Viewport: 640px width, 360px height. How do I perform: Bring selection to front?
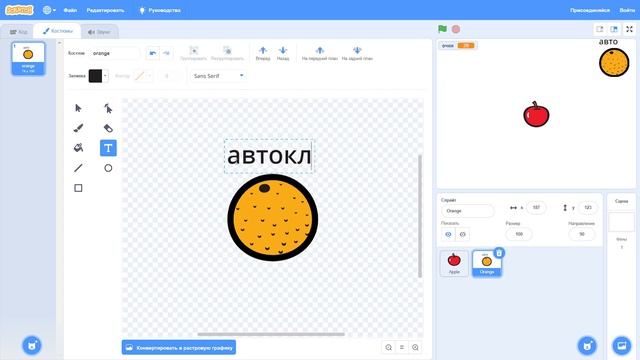320,53
